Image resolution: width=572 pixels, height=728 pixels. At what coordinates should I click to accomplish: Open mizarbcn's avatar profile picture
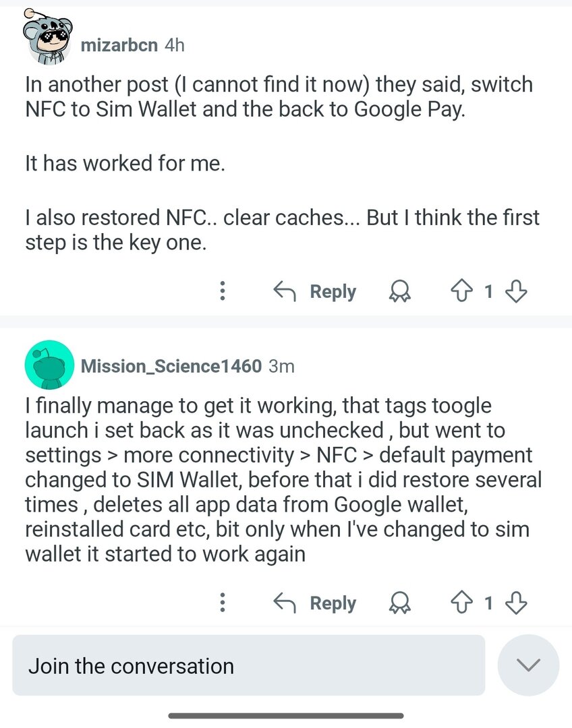pyautogui.click(x=47, y=40)
